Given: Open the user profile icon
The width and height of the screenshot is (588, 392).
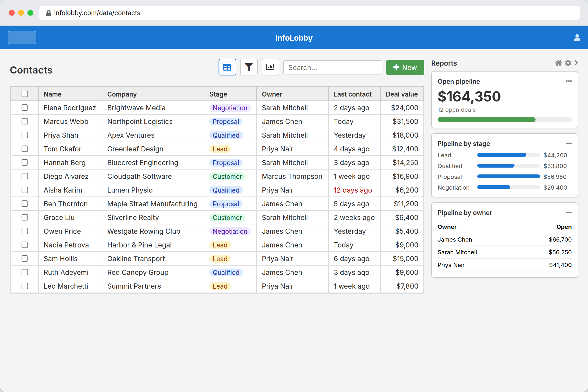Looking at the screenshot, I should (577, 38).
